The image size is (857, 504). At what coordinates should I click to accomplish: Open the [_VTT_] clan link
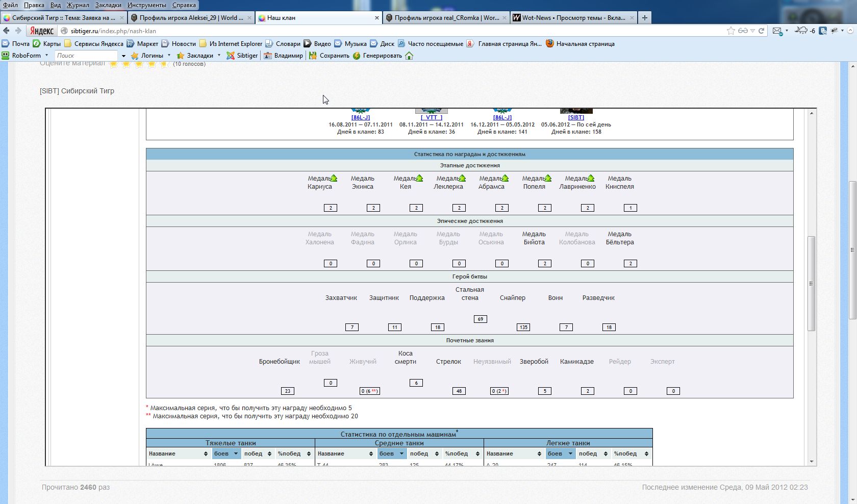tap(431, 117)
